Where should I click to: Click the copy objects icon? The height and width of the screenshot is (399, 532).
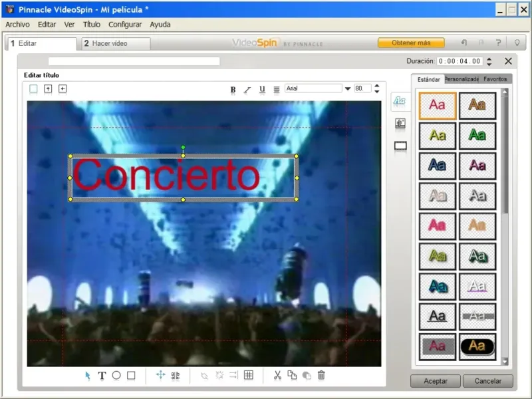(292, 376)
